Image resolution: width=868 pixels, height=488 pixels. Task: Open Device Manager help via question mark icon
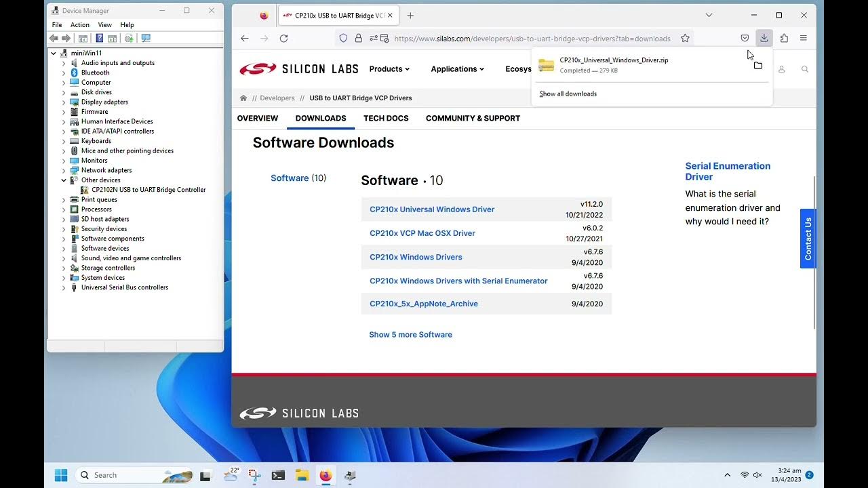point(99,39)
